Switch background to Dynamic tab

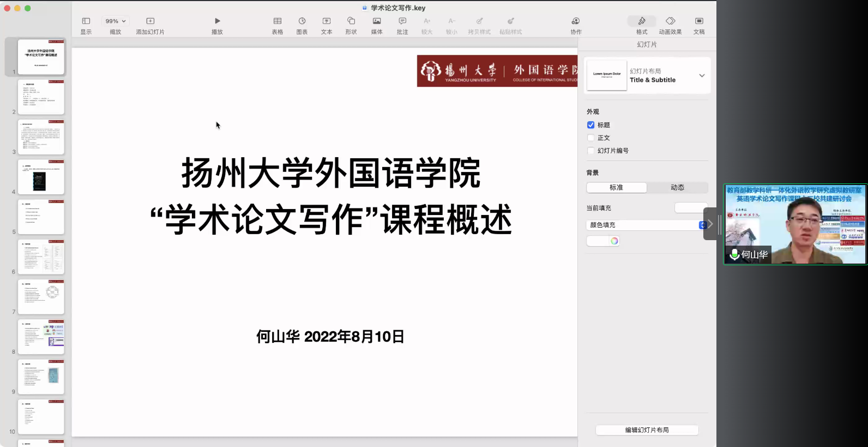[677, 188]
